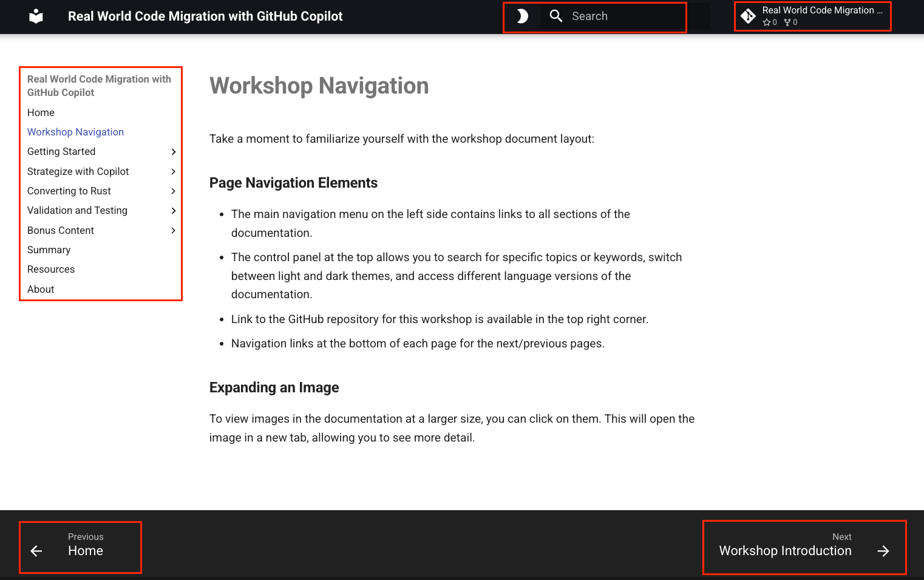Go to Resources in sidebar
Screen dimensions: 924x580
(x=51, y=269)
